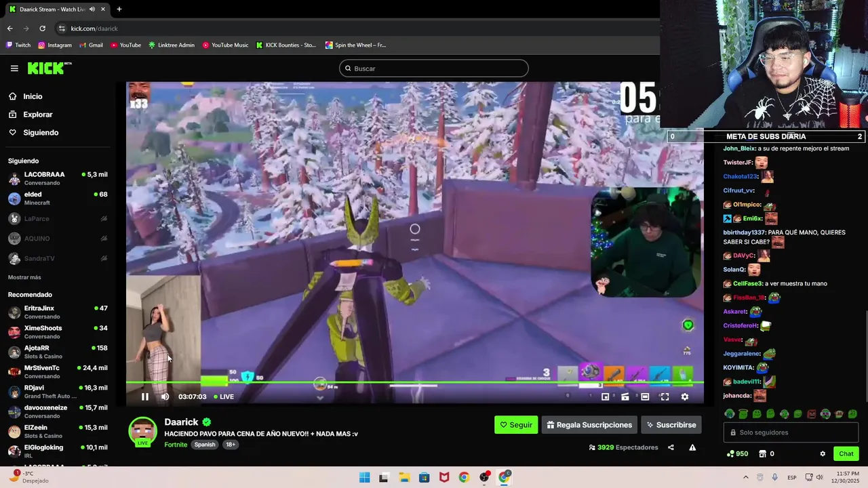
Task: Focus the Buscar search field
Action: [434, 68]
